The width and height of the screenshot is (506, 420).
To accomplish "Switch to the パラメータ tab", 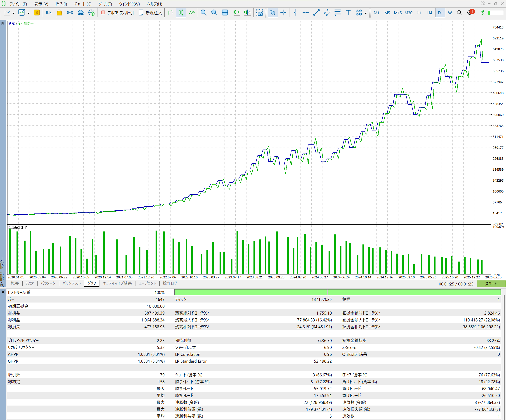I will click(x=48, y=283).
